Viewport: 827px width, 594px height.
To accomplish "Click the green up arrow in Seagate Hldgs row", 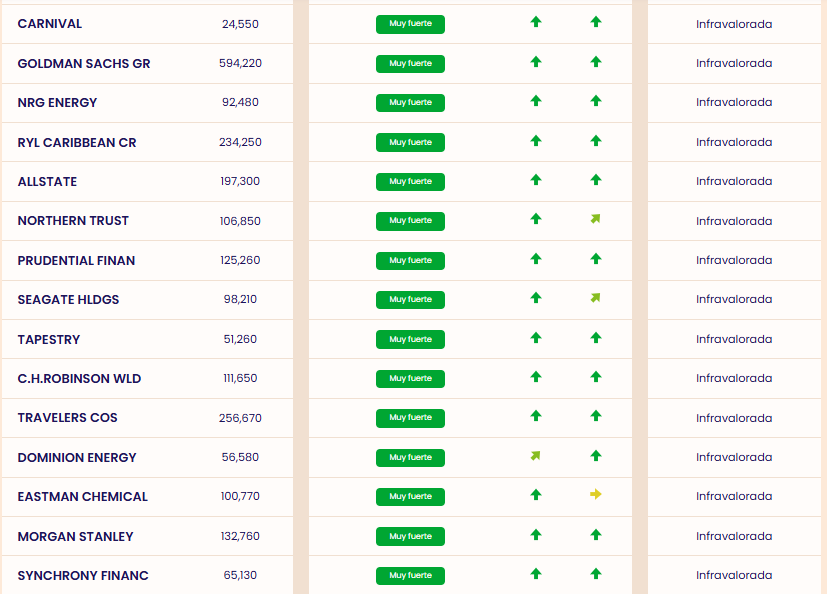I will 536,298.
